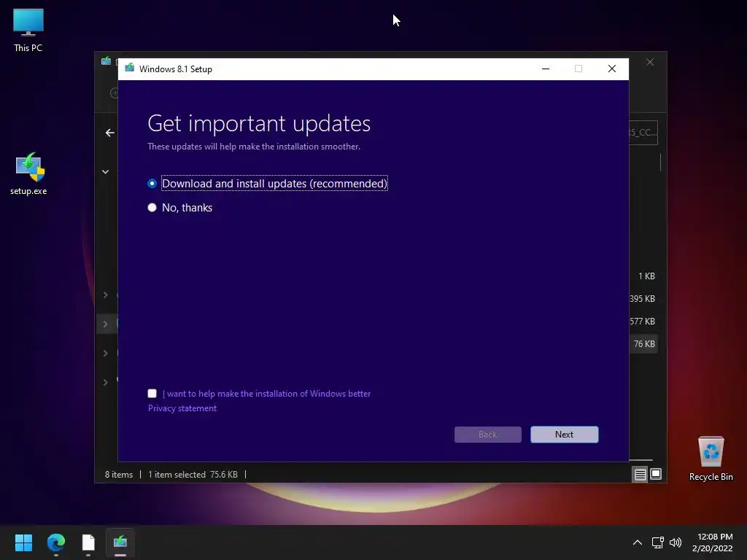Collapse the top tree chevron in File Explorer
Viewport: 747px width, 560px height.
coord(105,172)
